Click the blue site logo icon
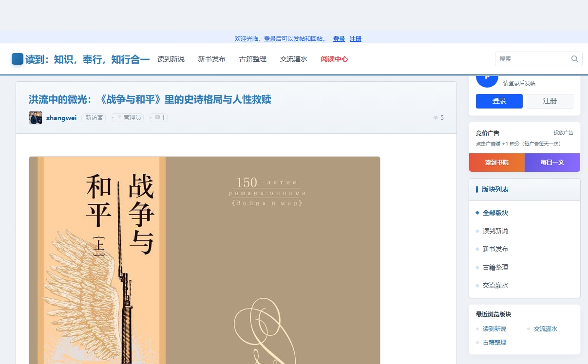 pyautogui.click(x=18, y=59)
